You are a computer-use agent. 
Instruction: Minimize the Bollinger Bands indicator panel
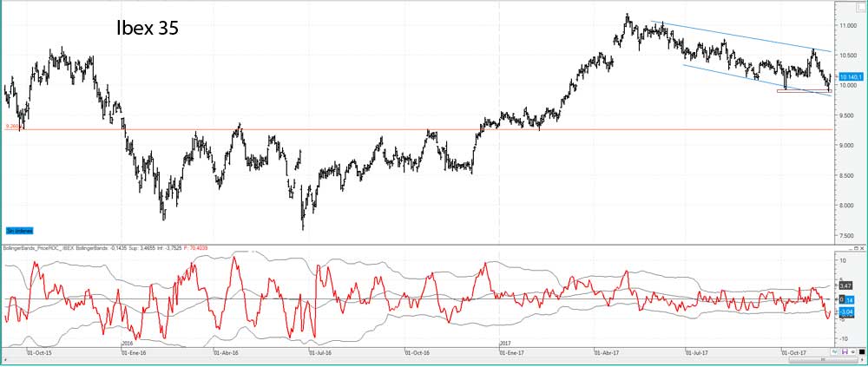850,248
